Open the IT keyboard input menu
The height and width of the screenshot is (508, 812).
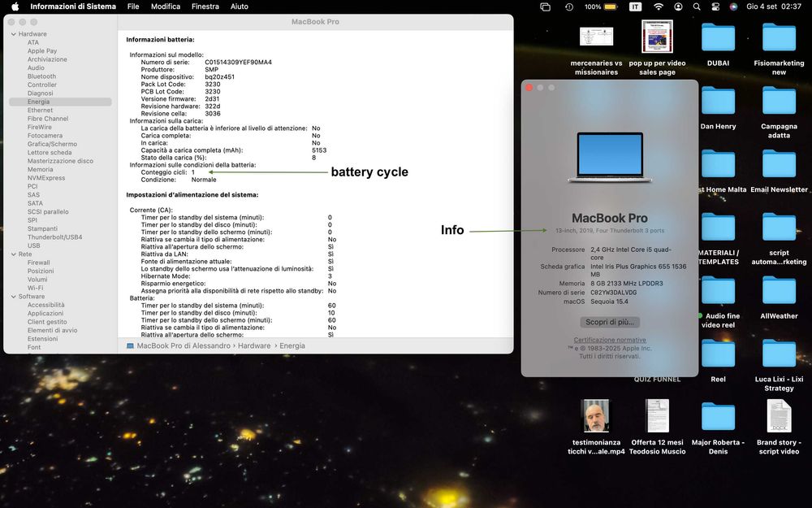[635, 7]
